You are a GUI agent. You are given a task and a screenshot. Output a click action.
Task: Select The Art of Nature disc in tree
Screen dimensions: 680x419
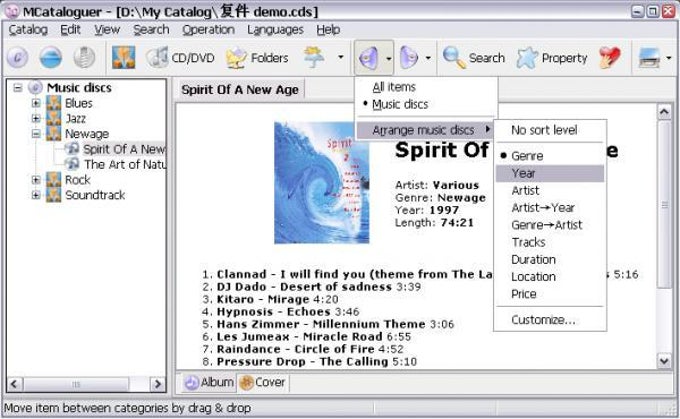[125, 164]
